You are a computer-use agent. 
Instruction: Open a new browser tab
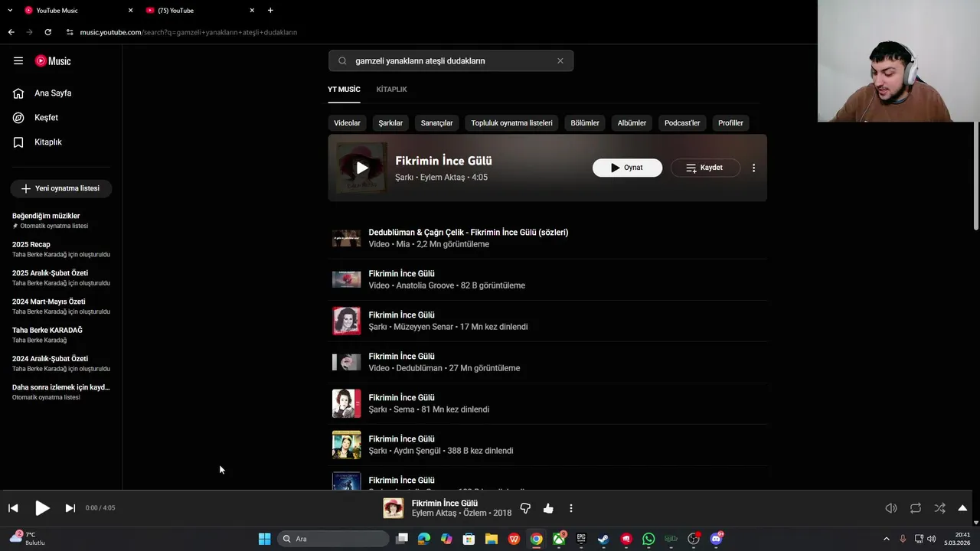pos(270,11)
